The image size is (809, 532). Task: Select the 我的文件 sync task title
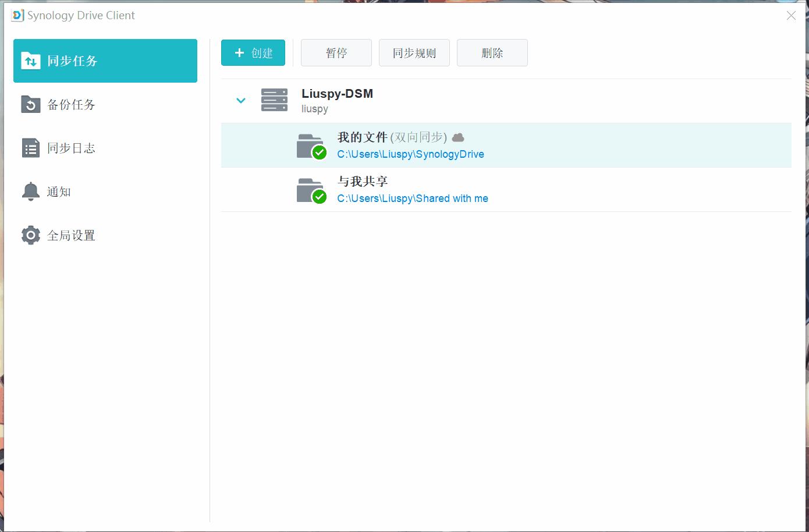(x=363, y=137)
